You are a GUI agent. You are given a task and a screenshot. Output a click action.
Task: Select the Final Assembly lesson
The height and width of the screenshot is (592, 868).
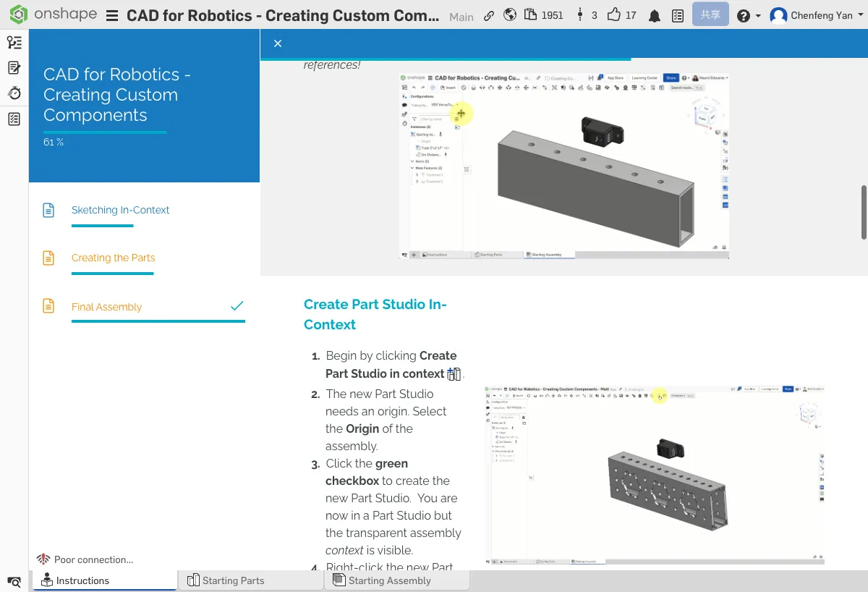(106, 307)
